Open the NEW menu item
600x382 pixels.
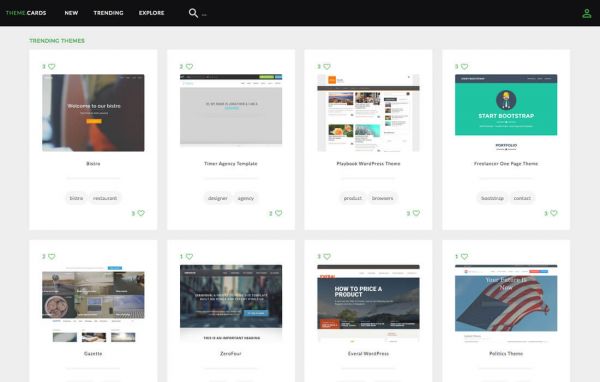pyautogui.click(x=71, y=13)
